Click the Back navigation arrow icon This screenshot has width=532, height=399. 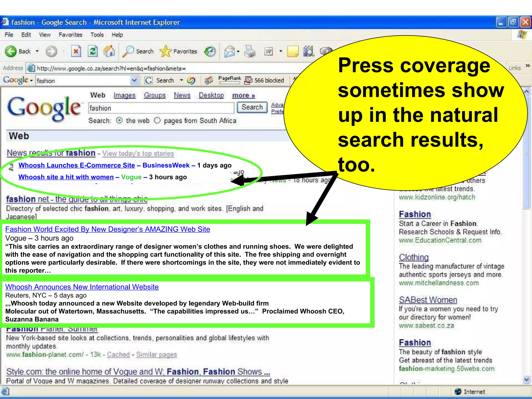(x=11, y=51)
